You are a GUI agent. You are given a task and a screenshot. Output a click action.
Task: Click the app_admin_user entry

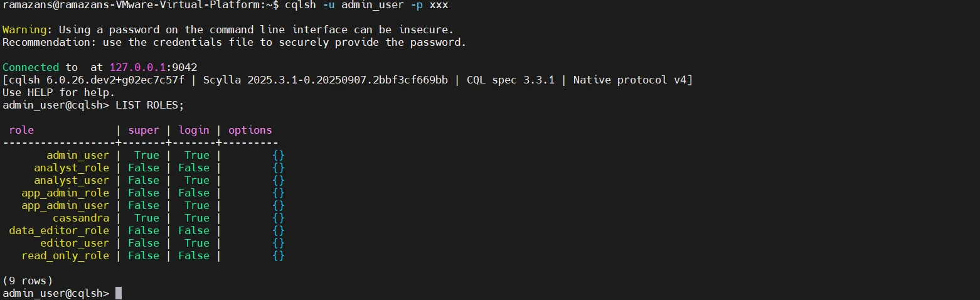pyautogui.click(x=65, y=206)
